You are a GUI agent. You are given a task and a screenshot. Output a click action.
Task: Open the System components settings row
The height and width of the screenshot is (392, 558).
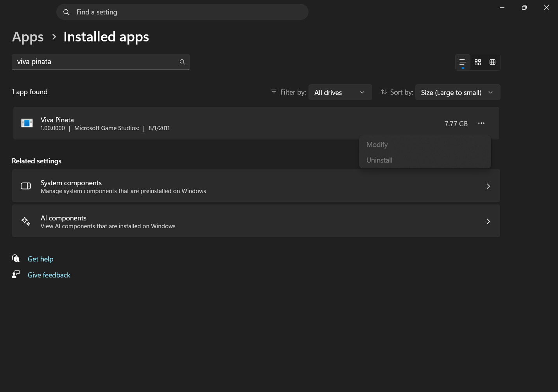[256, 186]
